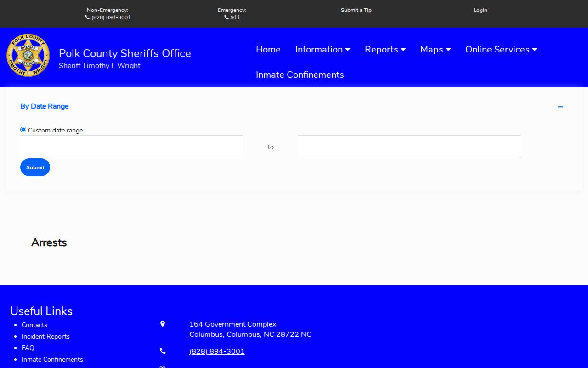This screenshot has height=368, width=588.
Task: Click the Login link
Action: tap(481, 10)
